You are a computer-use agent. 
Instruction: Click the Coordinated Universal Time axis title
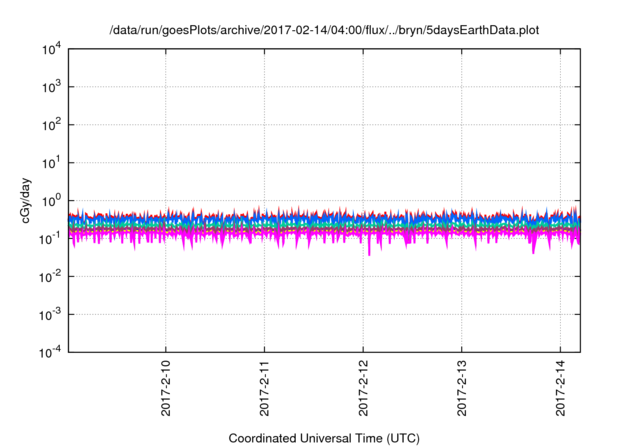click(x=324, y=438)
